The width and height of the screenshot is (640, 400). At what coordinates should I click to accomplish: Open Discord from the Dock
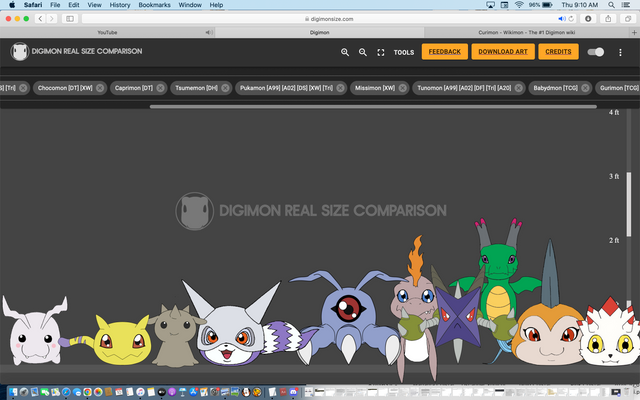(x=293, y=392)
